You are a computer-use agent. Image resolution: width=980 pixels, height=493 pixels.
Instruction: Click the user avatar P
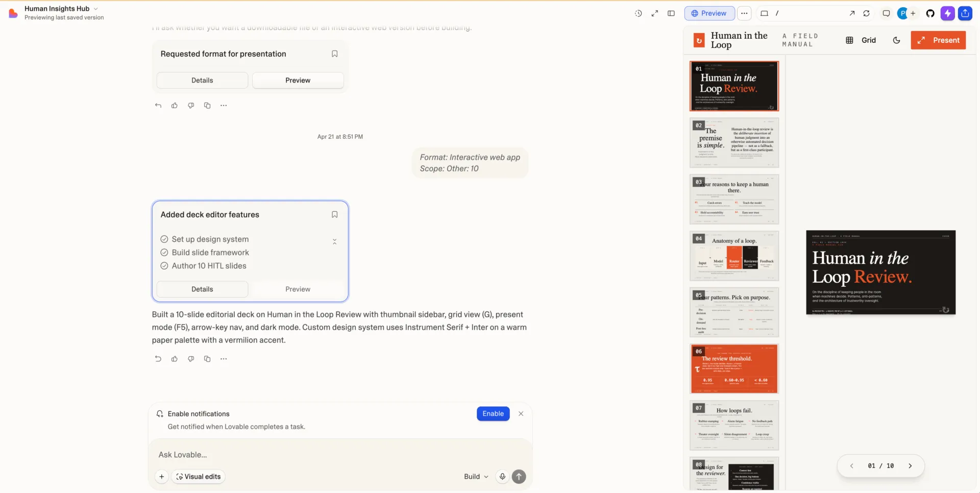coord(902,13)
